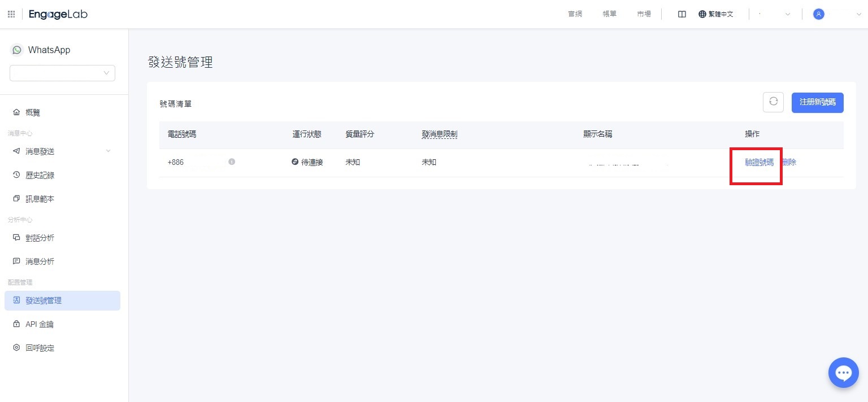Click the 發消息限制 column header
This screenshot has height=402, width=868.
(x=439, y=134)
